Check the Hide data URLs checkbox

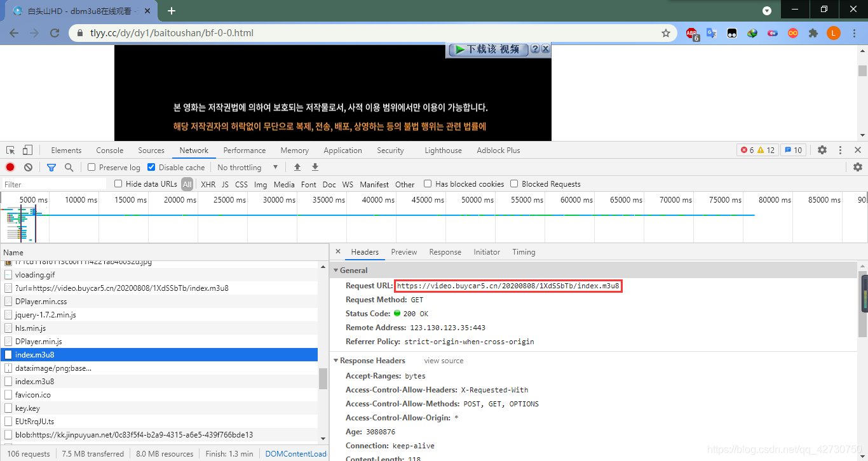pyautogui.click(x=118, y=184)
